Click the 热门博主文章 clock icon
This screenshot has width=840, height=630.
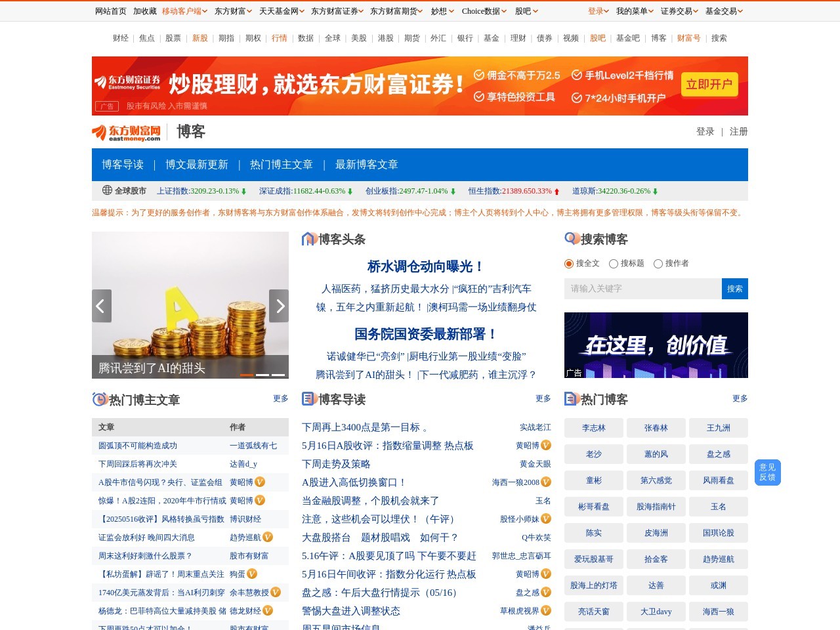100,399
